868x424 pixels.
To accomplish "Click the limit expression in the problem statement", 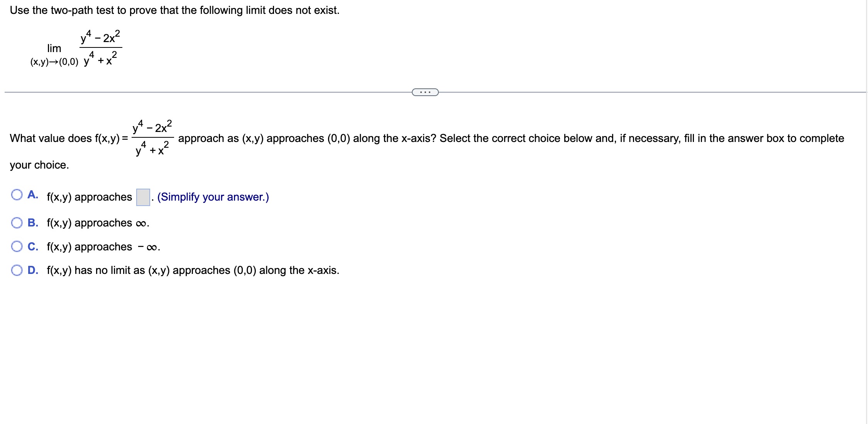I will (x=75, y=47).
